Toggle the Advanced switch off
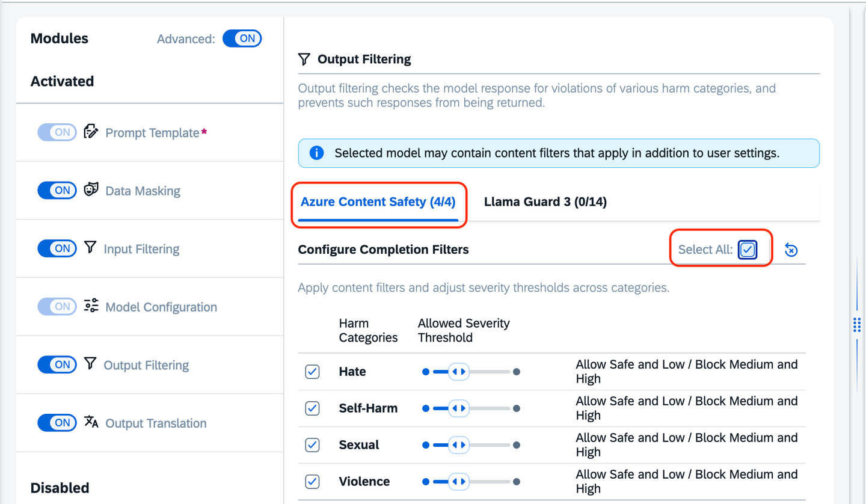 [x=242, y=38]
